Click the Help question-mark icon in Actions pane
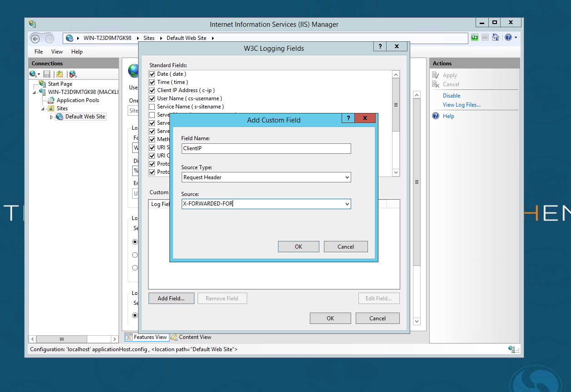571x392 pixels. coord(435,116)
